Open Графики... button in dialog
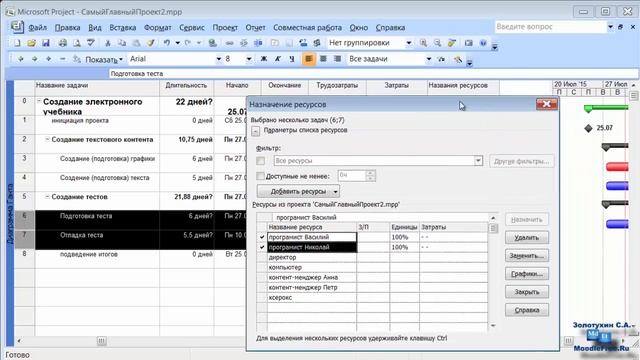The image size is (640, 360). pyautogui.click(x=527, y=274)
